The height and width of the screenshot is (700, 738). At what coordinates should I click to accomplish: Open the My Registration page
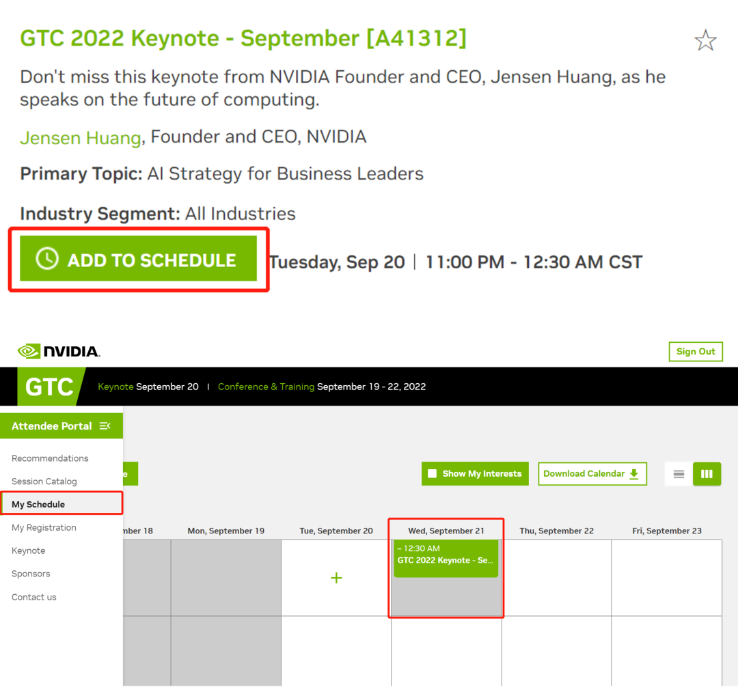(x=44, y=528)
